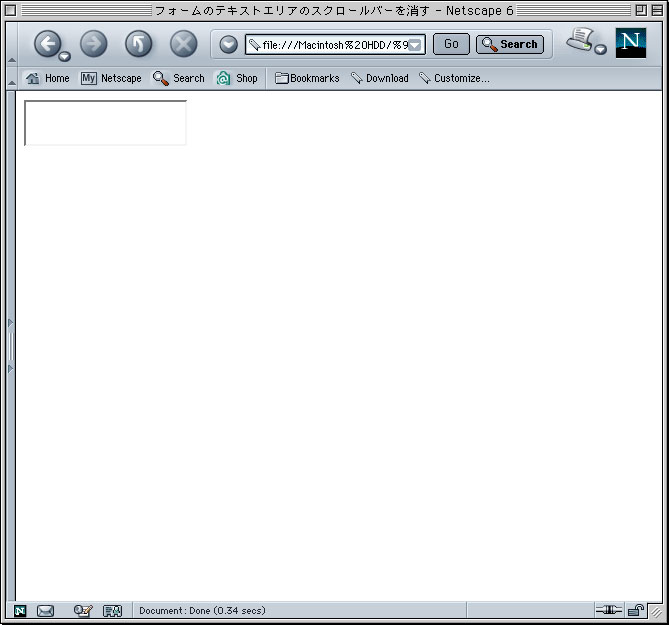Screen dimensions: 669x625
Task: Click the Customize... bookmark link
Action: click(x=454, y=78)
